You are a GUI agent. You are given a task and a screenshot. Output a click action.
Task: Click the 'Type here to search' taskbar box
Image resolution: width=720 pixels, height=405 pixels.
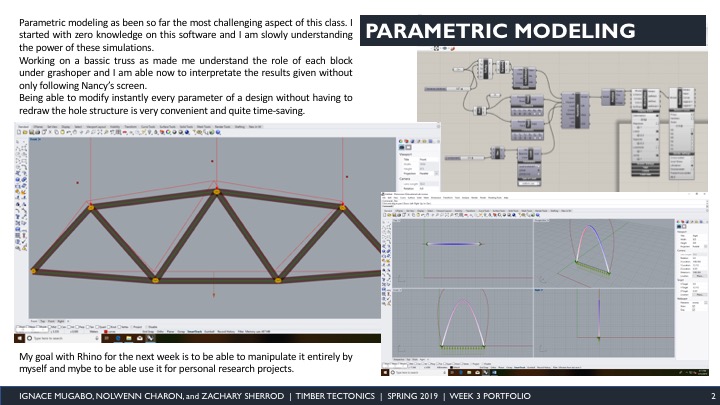click(50, 339)
